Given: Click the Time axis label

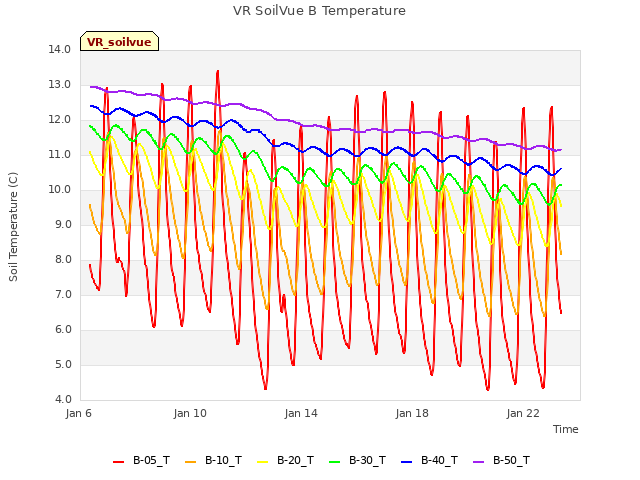Looking at the screenshot, I should tap(566, 429).
